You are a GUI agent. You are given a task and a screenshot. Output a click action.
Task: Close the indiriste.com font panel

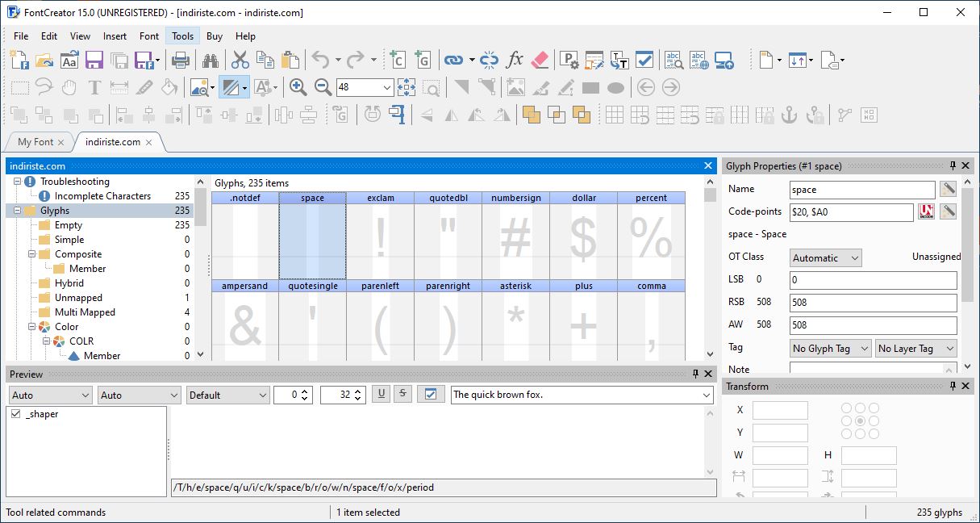(x=708, y=165)
